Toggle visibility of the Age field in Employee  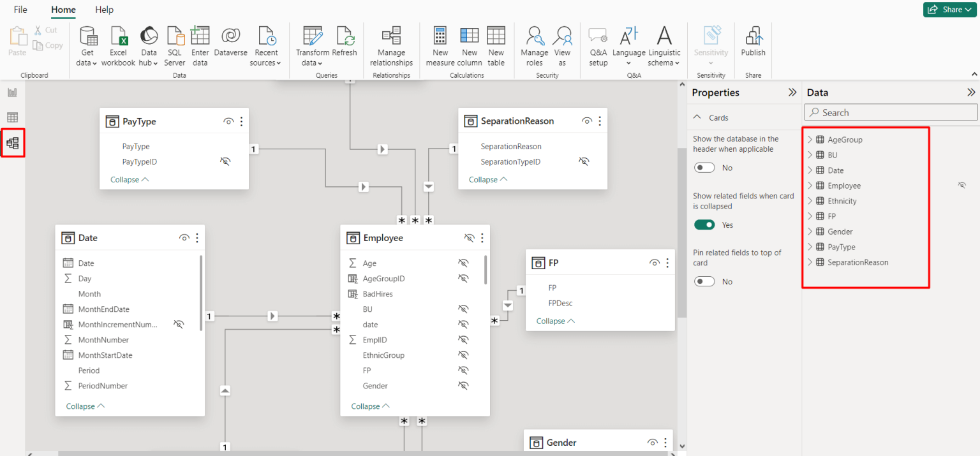click(463, 263)
